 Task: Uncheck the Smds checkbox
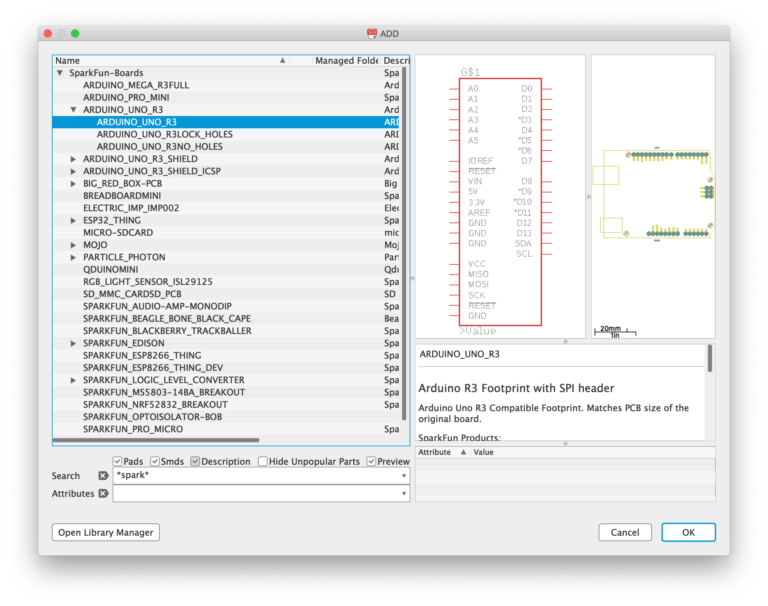click(153, 461)
